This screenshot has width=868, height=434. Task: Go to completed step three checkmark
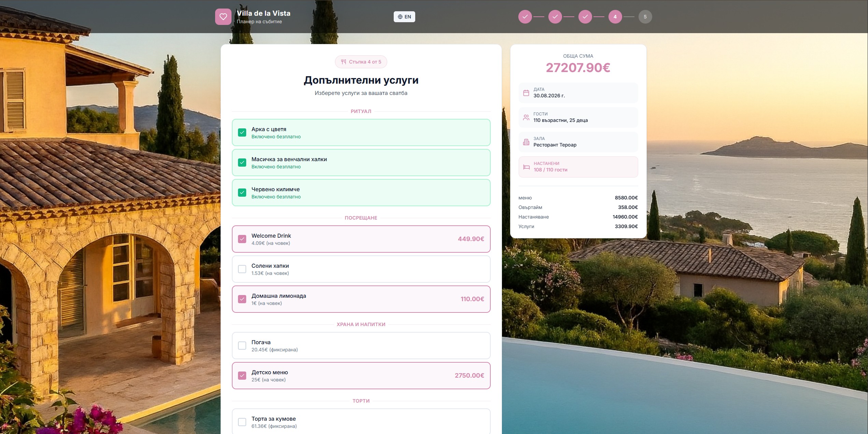point(585,17)
